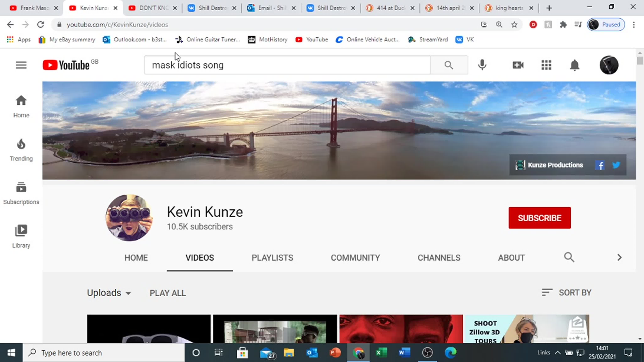Image resolution: width=644 pixels, height=362 pixels.
Task: Open the red faces video thumbnail
Action: 401,329
